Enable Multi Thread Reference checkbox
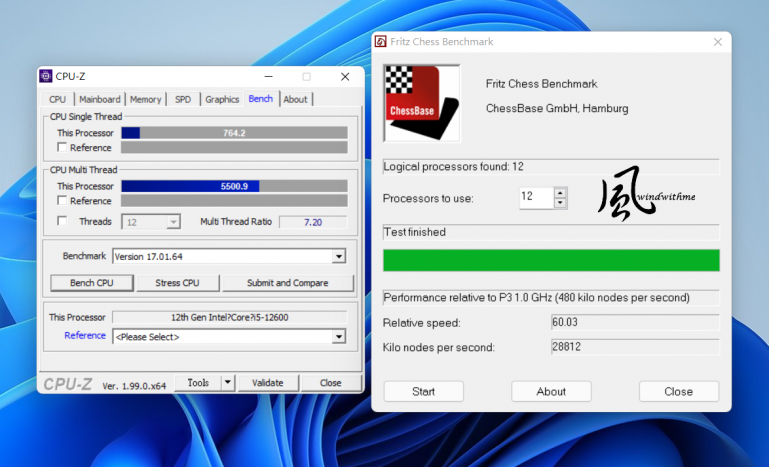Screen dimensions: 769x467 click(62, 200)
